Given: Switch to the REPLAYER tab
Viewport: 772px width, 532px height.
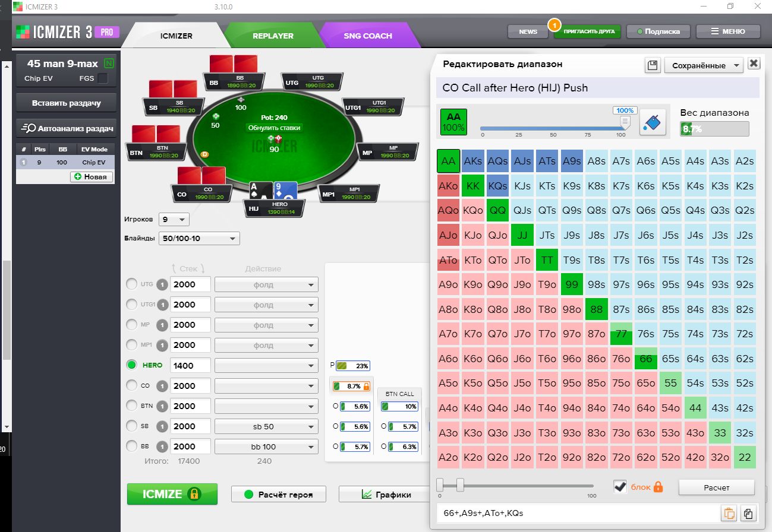Looking at the screenshot, I should tap(273, 36).
